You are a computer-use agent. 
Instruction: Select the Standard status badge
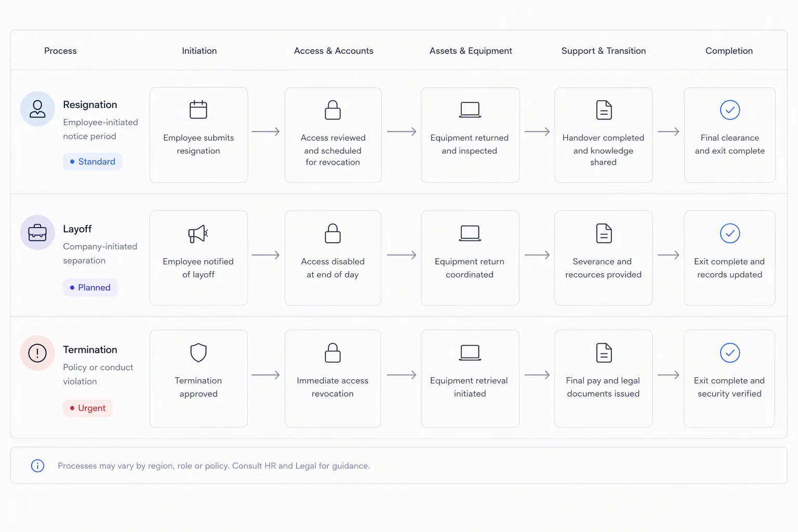click(x=92, y=162)
